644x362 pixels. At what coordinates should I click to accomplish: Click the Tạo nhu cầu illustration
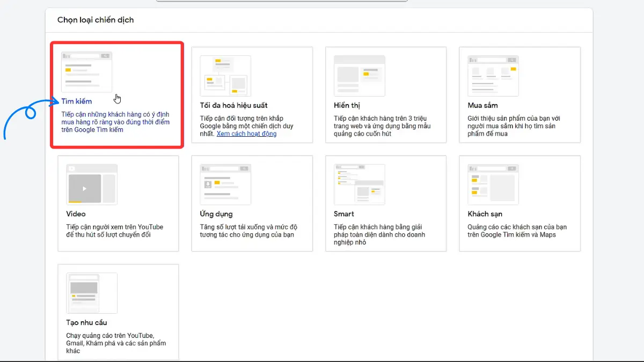pos(91,293)
